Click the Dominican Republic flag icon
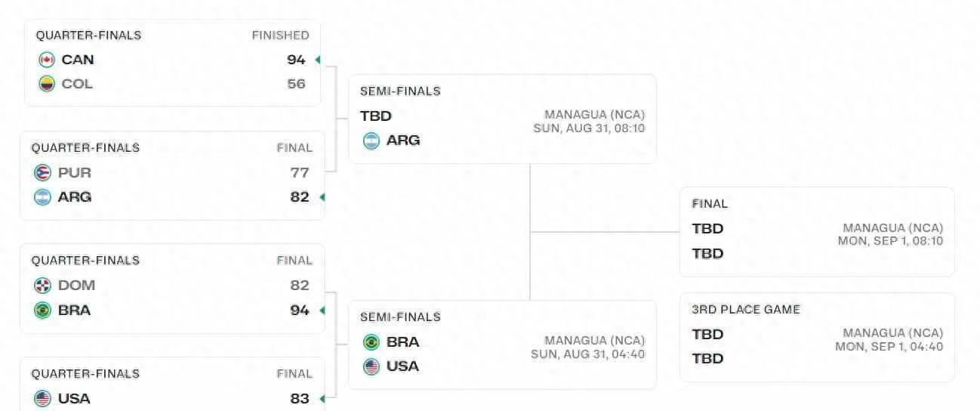 coord(43,286)
